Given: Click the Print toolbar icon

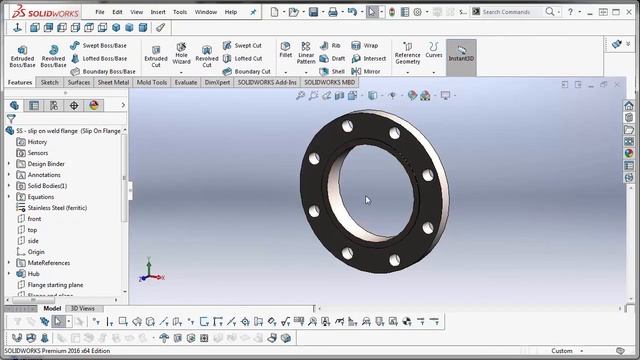Looking at the screenshot, I should [333, 12].
